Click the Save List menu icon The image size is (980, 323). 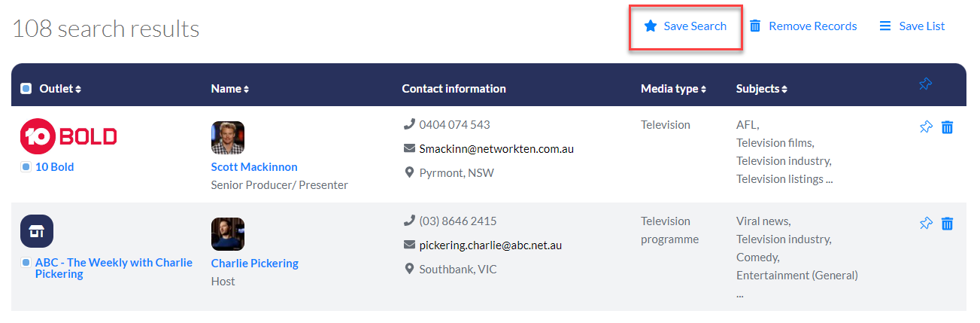[885, 26]
